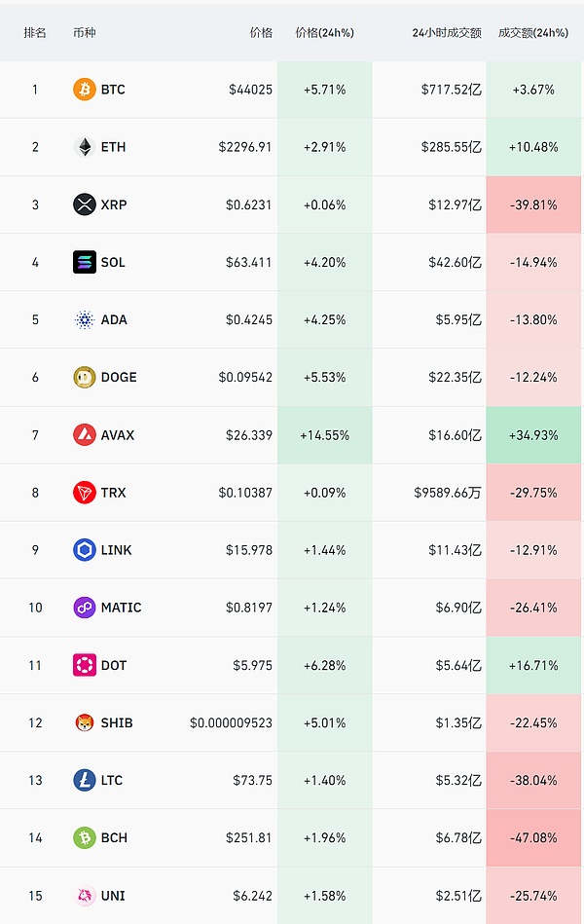Viewport: 584px width, 924px height.
Task: Sort by the 成交额(24h%) column header
Action: (532, 32)
